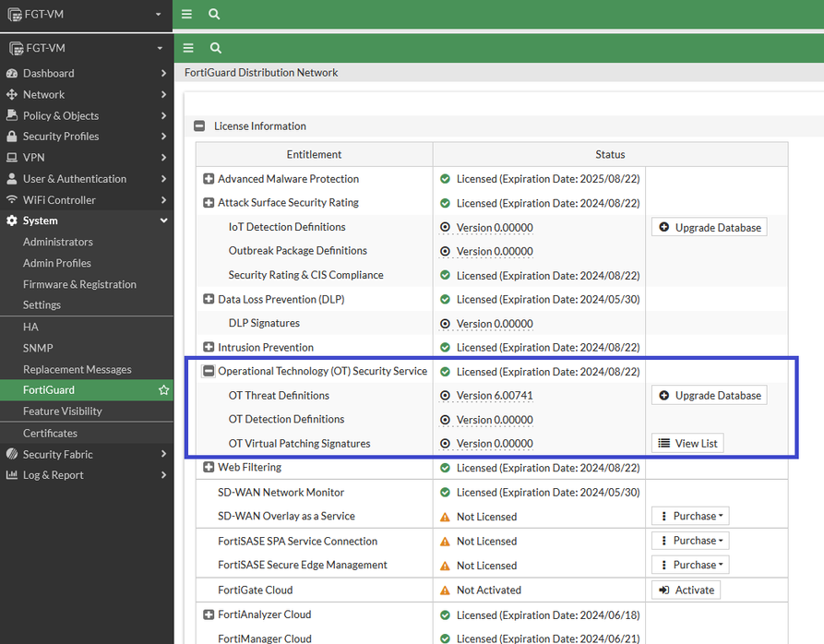Click Activate button for FortiGate Cloud
This screenshot has height=644, width=824.
point(685,590)
